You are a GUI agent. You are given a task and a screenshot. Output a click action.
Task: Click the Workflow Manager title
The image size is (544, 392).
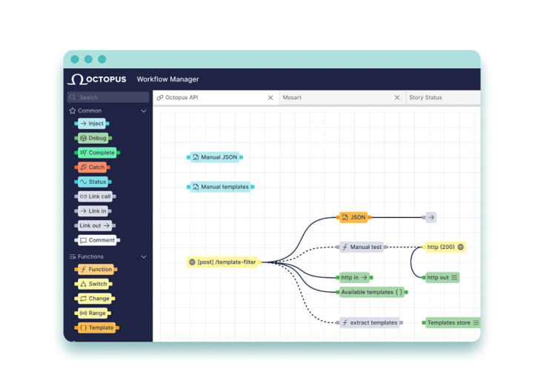[x=167, y=79]
